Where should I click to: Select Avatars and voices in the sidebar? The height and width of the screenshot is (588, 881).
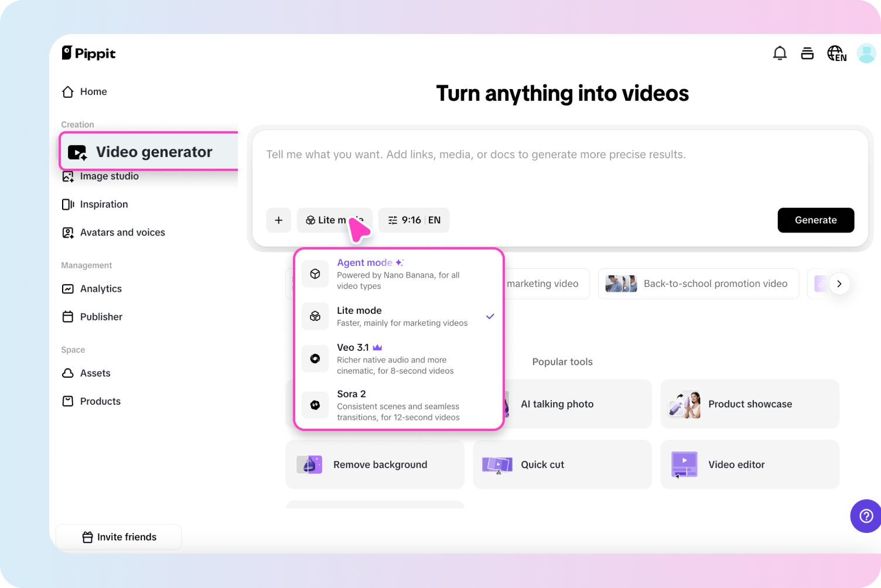click(x=122, y=232)
